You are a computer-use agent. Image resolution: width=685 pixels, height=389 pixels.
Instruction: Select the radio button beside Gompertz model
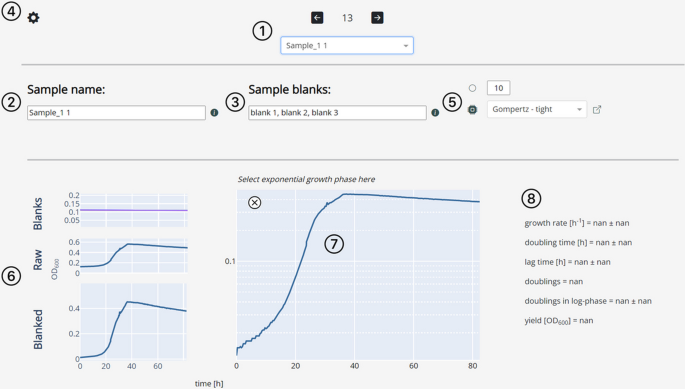472,109
